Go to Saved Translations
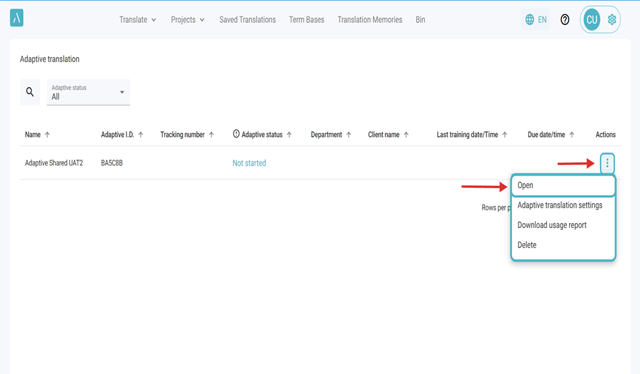This screenshot has height=374, width=640. pos(247,20)
